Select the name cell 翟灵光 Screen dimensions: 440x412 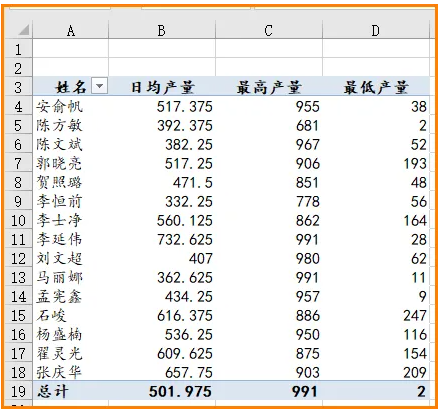[71, 353]
